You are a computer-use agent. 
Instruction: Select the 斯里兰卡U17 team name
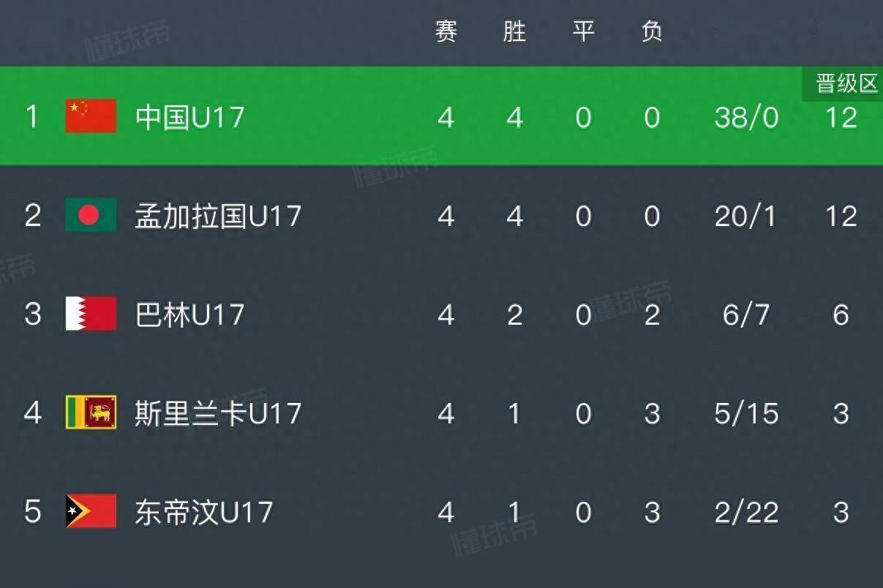[x=218, y=413]
